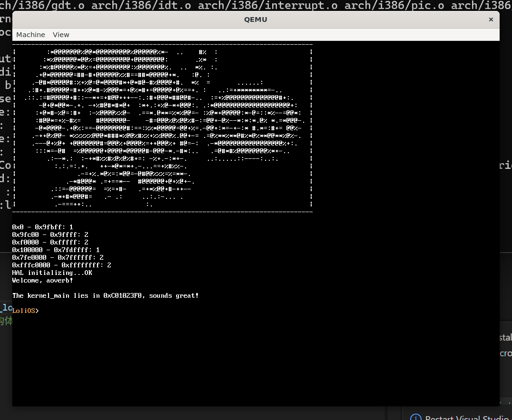Image resolution: width=512 pixels, height=420 pixels.
Task: Click the QEMU window title bar
Action: tap(256, 20)
